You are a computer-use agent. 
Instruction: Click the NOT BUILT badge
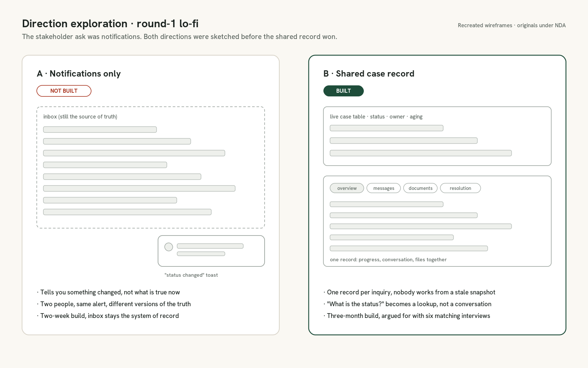[x=64, y=91]
